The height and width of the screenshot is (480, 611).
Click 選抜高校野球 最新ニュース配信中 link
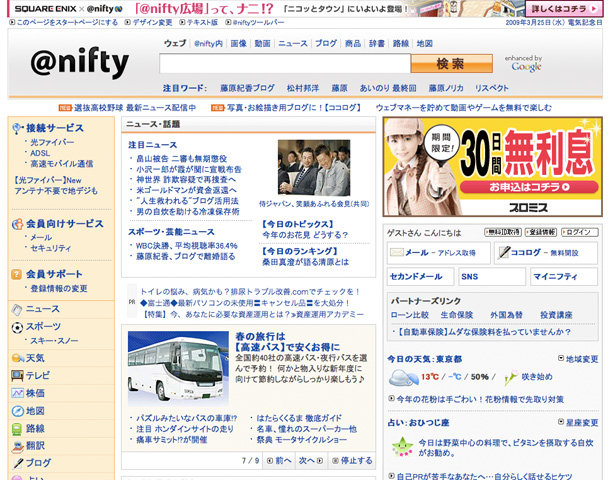tap(135, 108)
